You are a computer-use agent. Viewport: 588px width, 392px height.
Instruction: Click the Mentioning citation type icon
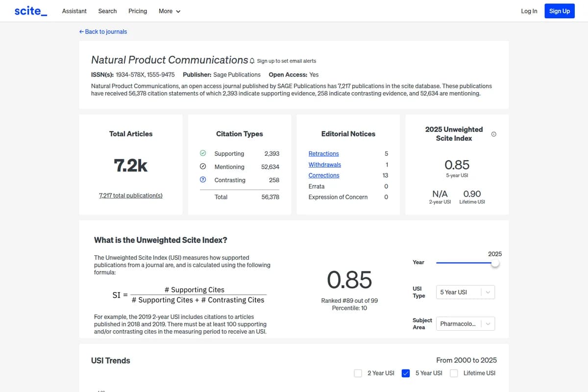203,167
